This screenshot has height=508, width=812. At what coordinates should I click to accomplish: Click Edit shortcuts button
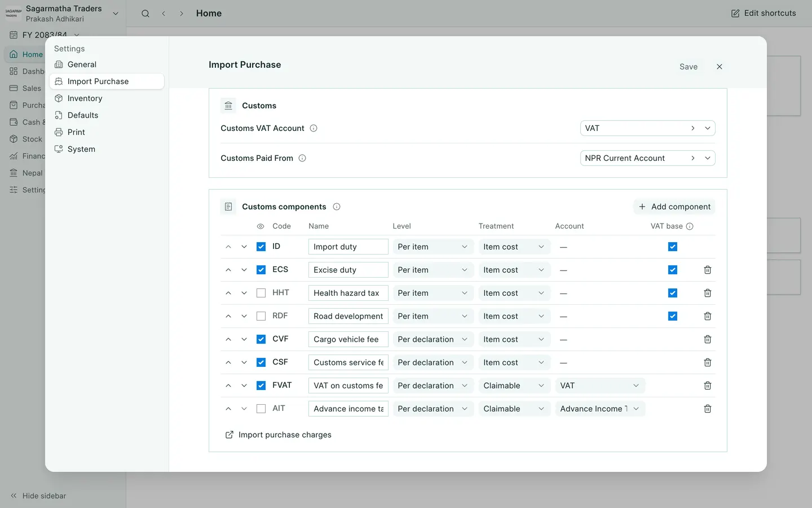764,14
